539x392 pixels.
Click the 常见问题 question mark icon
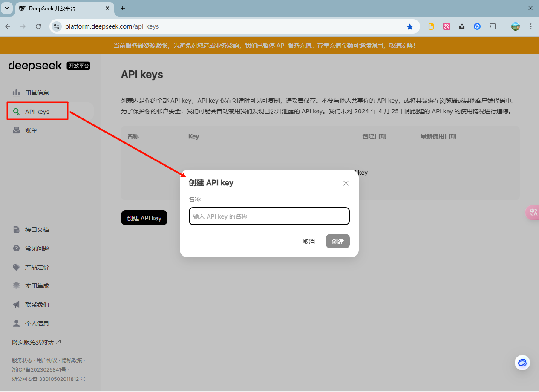pyautogui.click(x=17, y=248)
